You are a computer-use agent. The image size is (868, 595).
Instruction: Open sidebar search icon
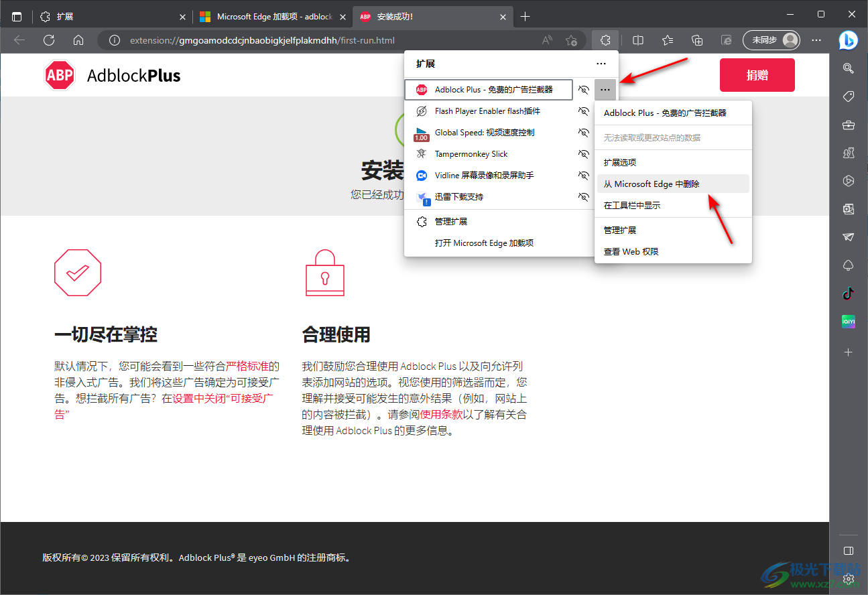[x=849, y=68]
